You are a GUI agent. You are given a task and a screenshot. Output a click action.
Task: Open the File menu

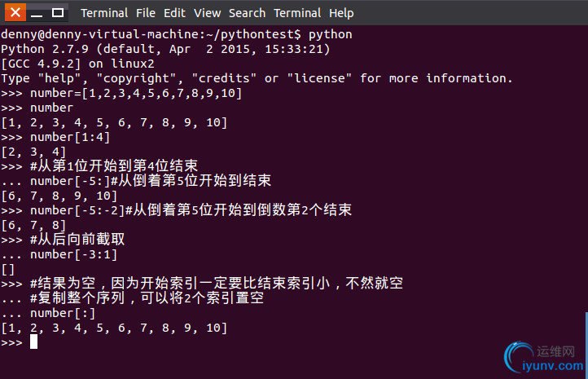tap(146, 13)
